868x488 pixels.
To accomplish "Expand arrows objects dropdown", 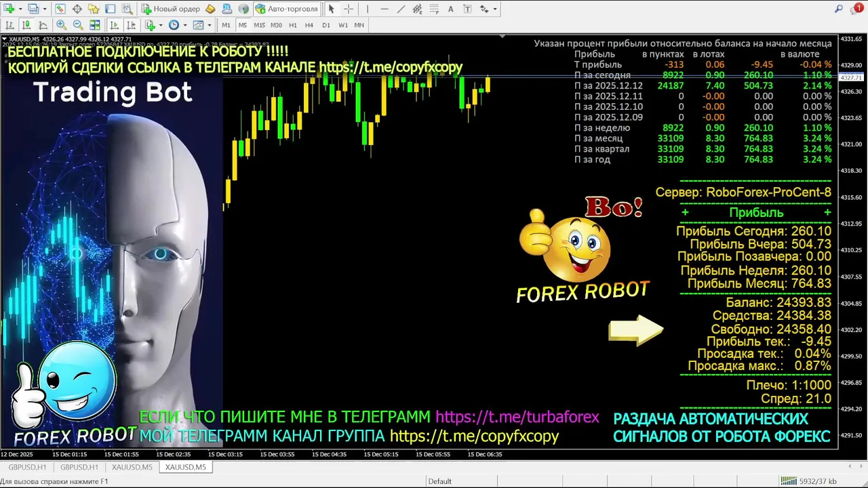I will click(495, 9).
